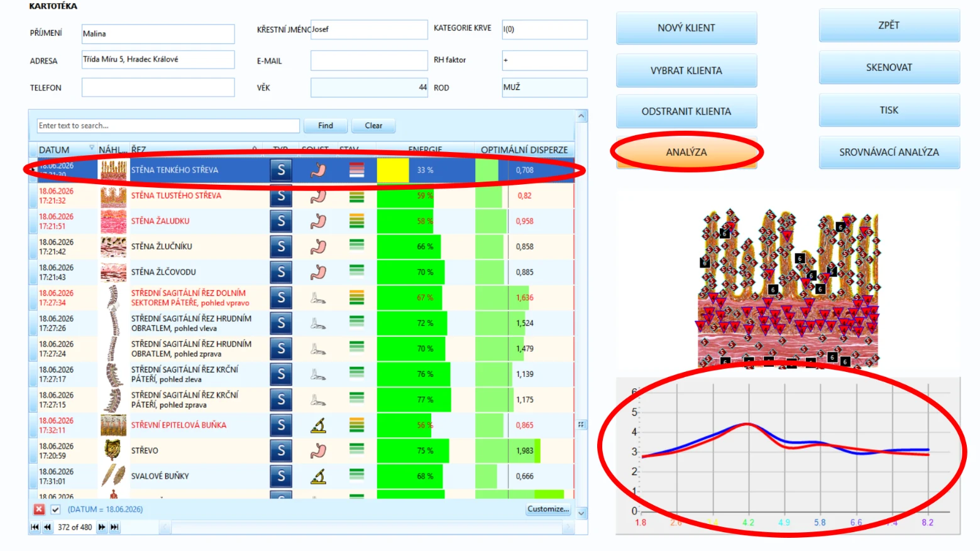
Task: Click the status bars icon for STĚNA ŽLČOVODU
Action: point(356,270)
